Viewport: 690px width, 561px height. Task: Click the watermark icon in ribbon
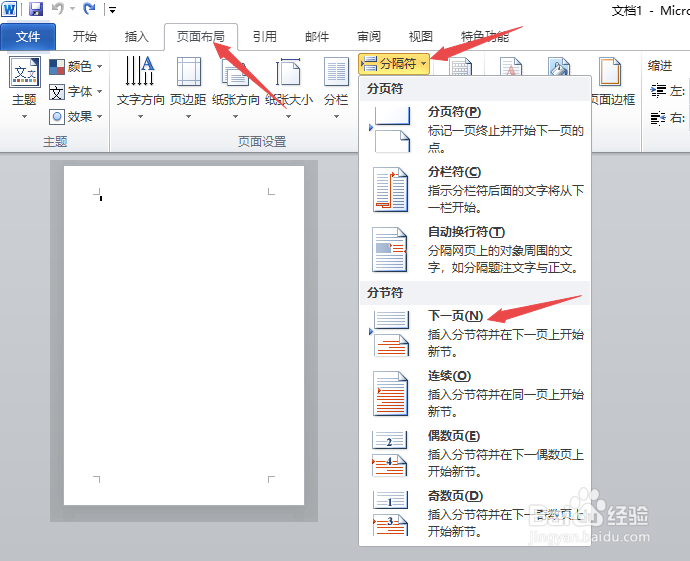(511, 67)
